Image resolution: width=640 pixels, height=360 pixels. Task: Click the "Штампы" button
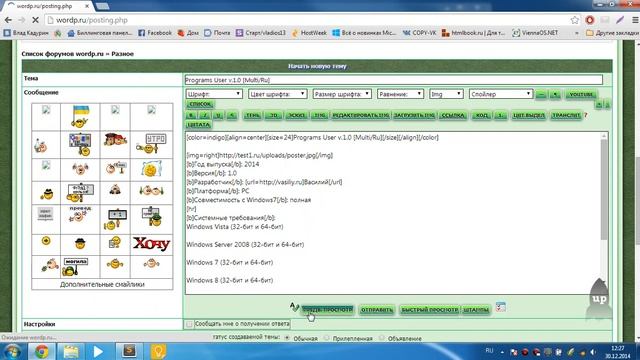pos(476,310)
